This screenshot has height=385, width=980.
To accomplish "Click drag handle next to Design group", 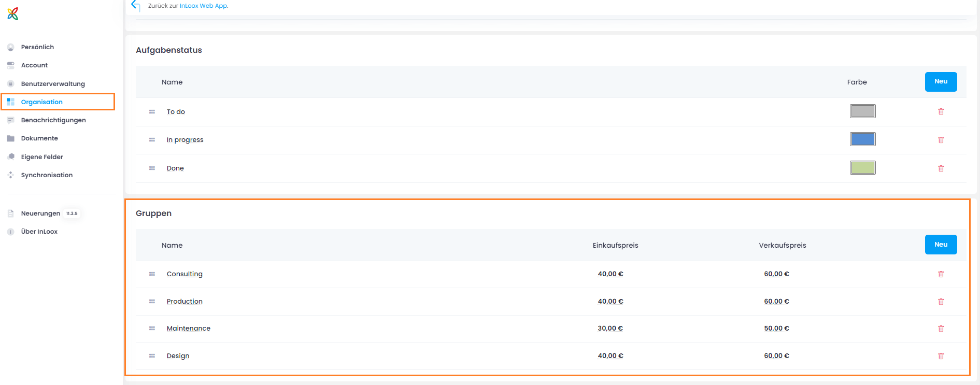I will pyautogui.click(x=152, y=356).
